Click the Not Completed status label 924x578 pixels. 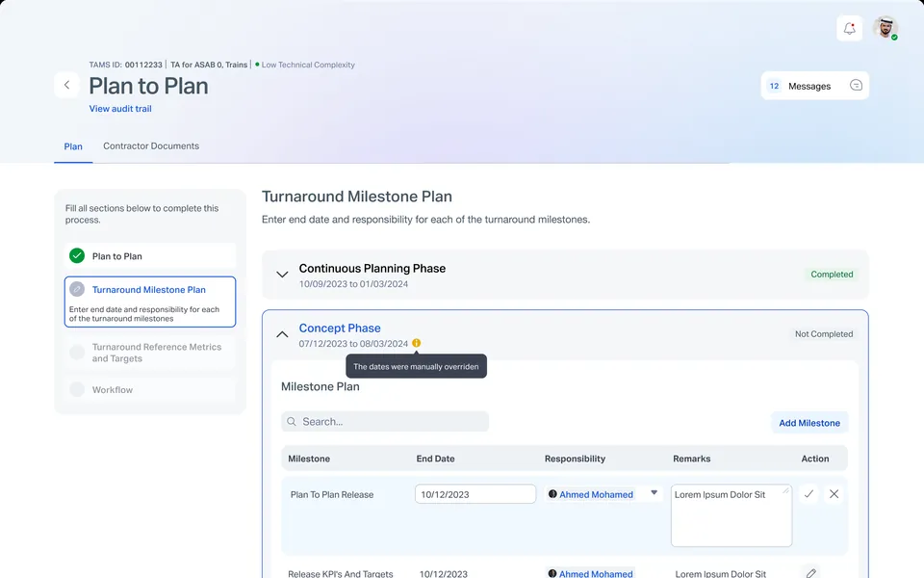(x=824, y=334)
